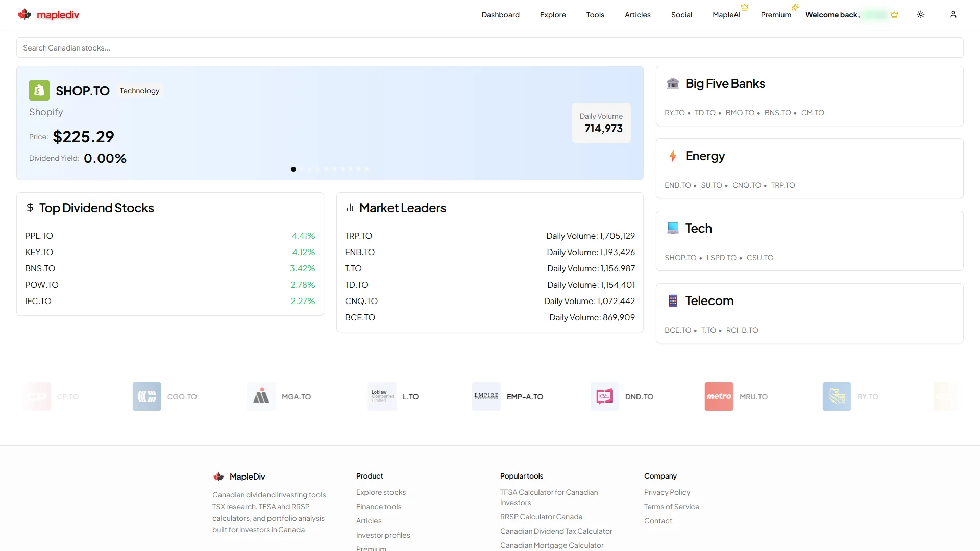Click the MGA.TO Magna logo
Screen dimensions: 980x551
[x=261, y=396]
